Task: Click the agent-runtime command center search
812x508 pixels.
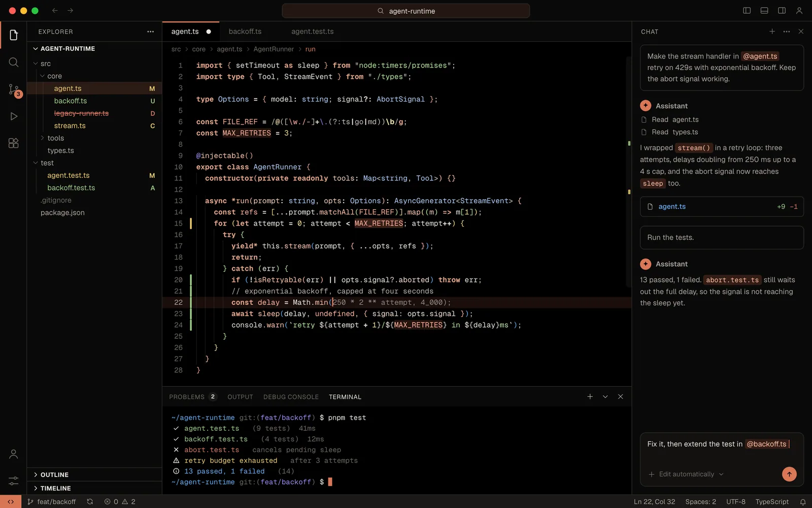Action: (406, 11)
